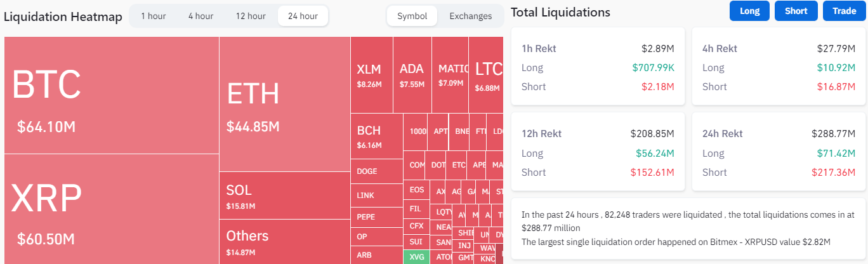
Task: Select the green XVG tile
Action: (417, 257)
